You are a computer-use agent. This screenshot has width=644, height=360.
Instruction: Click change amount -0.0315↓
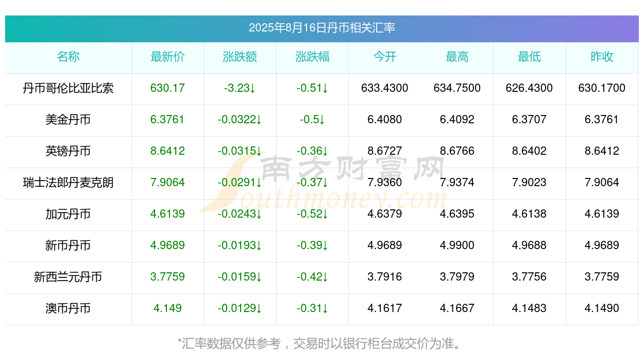coord(240,151)
